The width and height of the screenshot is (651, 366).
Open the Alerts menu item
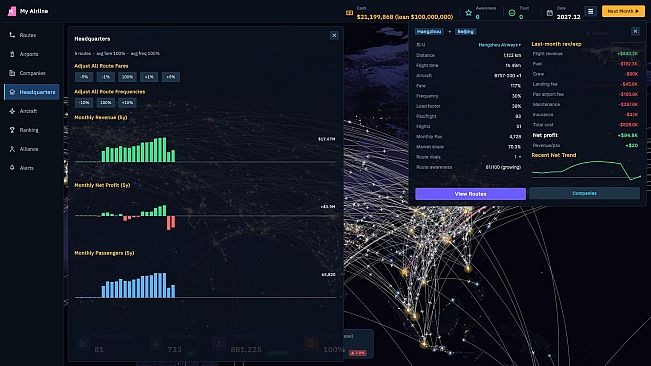(32, 168)
